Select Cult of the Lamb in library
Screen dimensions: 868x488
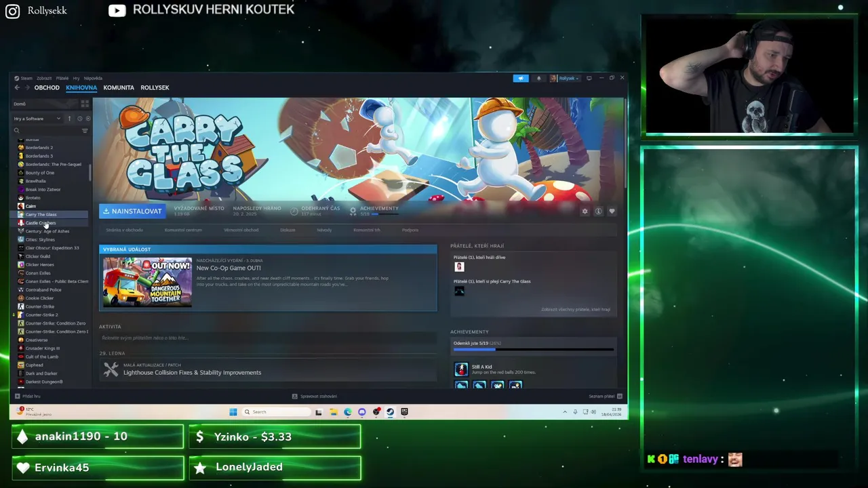point(41,357)
